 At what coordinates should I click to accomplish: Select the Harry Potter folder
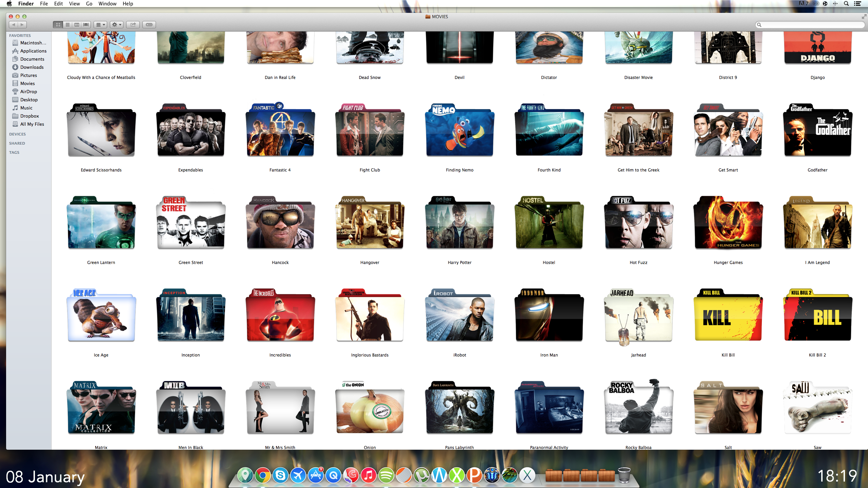point(459,223)
